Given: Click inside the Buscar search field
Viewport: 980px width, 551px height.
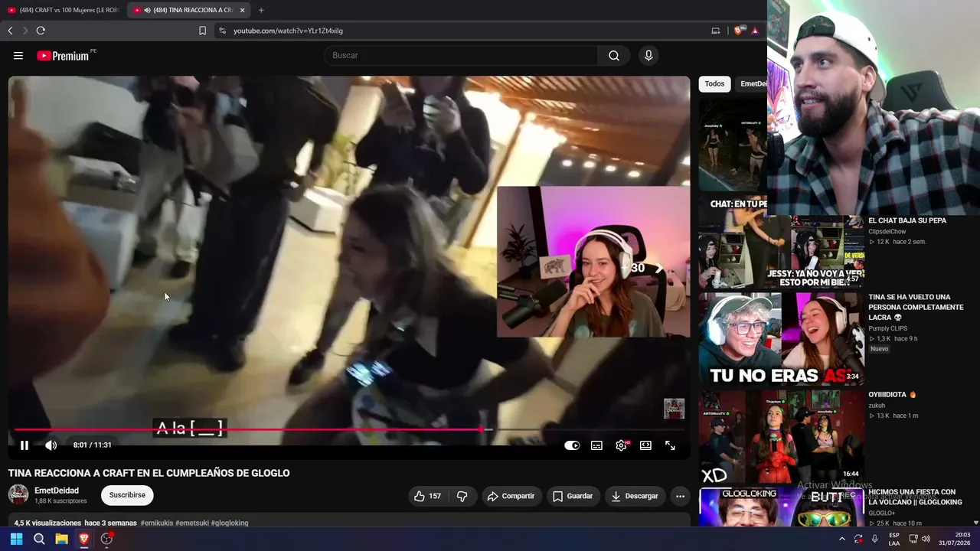Looking at the screenshot, I should pos(461,55).
